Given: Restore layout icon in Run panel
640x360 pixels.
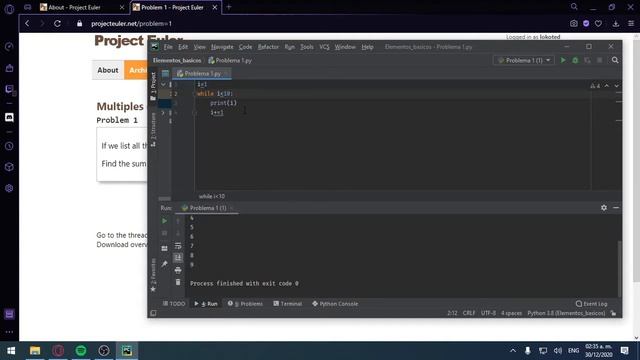Looking at the screenshot, I should pos(164,248).
